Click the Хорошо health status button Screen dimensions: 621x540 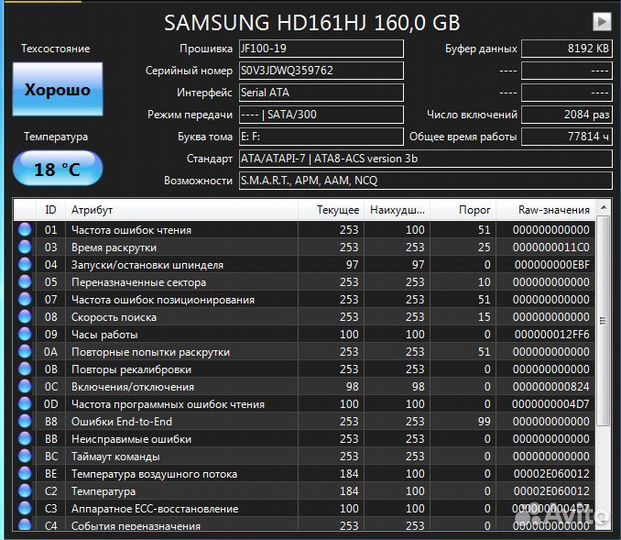tap(58, 90)
